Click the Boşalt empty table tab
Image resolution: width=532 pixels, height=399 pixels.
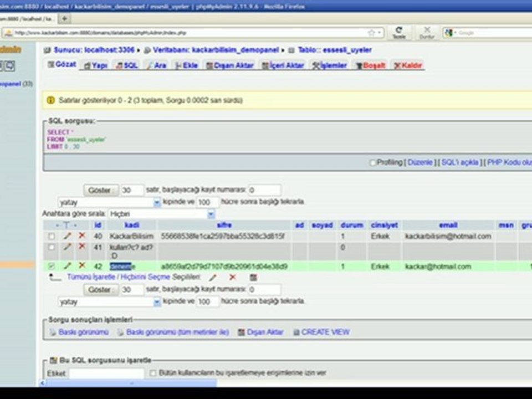coord(371,65)
